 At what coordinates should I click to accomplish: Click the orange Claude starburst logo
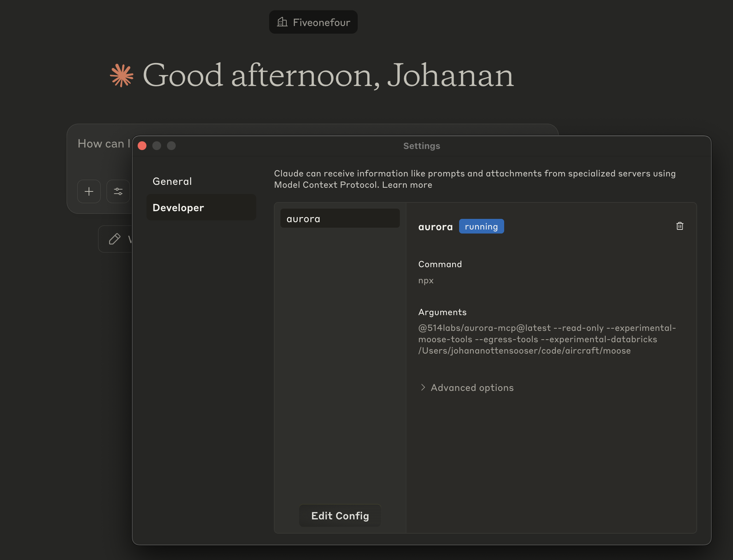122,75
